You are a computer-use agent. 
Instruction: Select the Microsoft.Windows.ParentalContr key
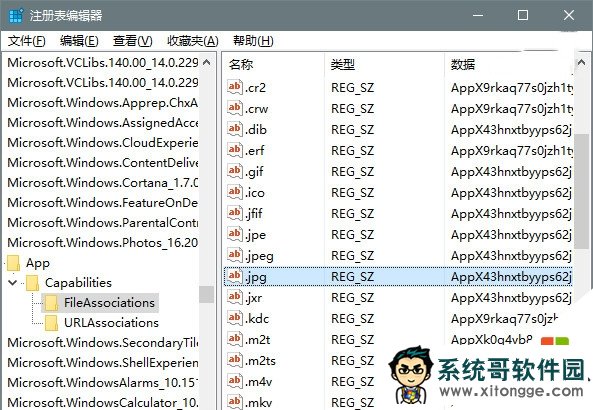[102, 222]
